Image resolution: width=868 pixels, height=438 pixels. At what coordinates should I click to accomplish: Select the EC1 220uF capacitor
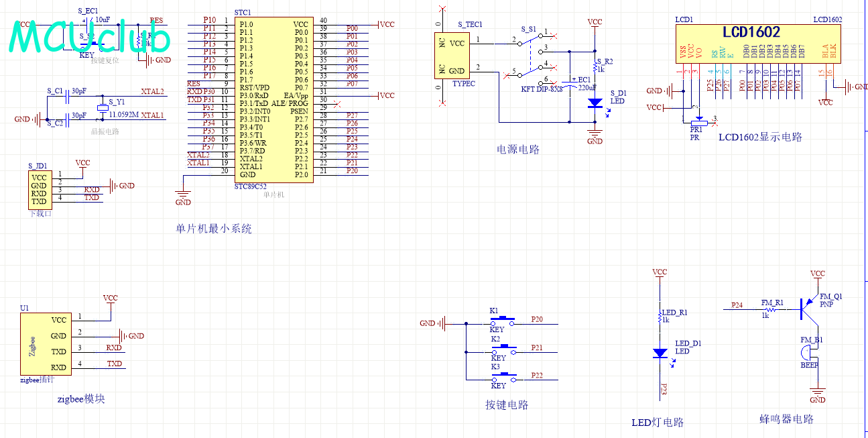tap(570, 84)
